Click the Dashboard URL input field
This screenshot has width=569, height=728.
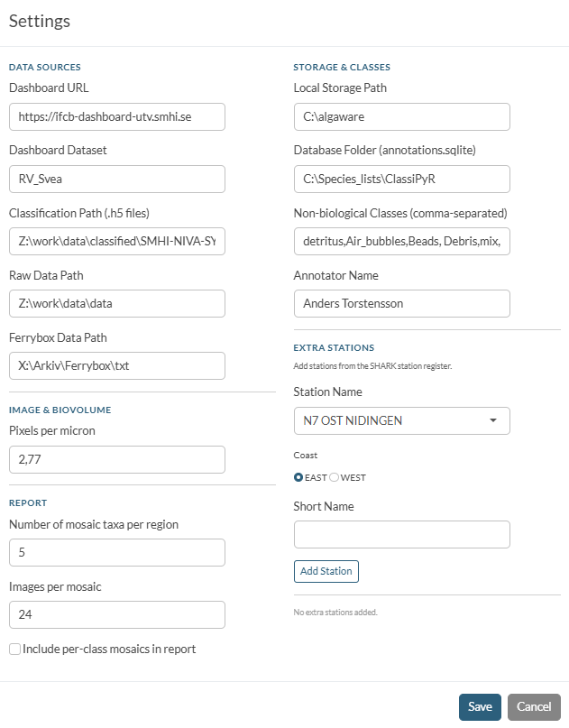[116, 116]
